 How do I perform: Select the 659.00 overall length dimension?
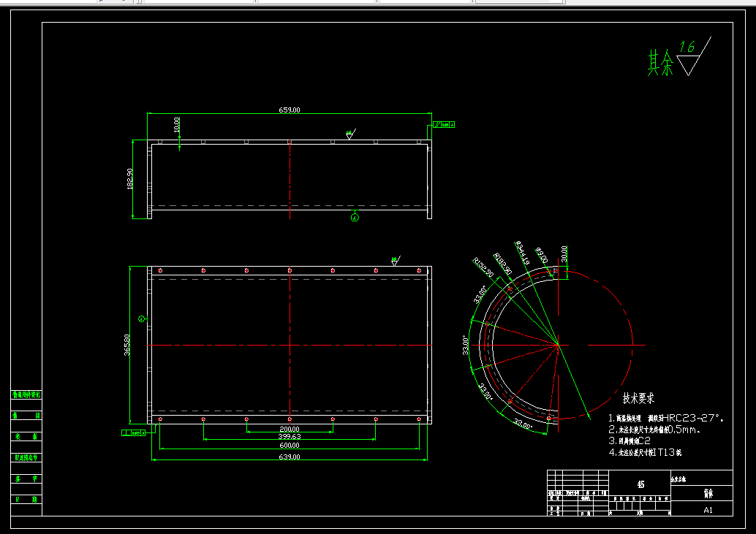[x=290, y=110]
